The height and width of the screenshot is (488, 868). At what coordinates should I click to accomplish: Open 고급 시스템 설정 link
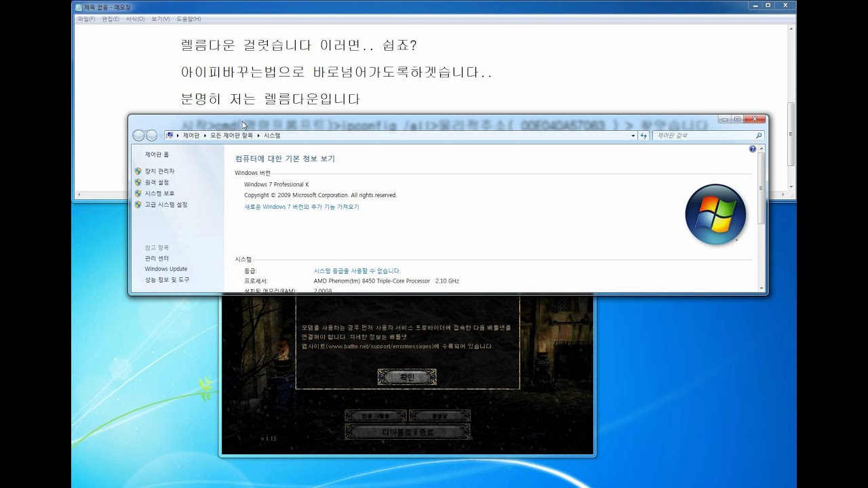166,204
